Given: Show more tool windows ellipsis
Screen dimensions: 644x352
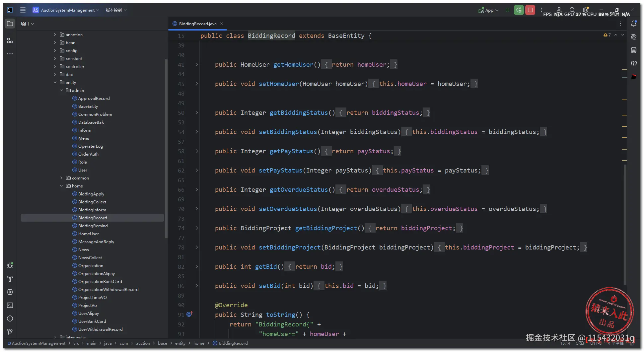Looking at the screenshot, I should pyautogui.click(x=10, y=54).
